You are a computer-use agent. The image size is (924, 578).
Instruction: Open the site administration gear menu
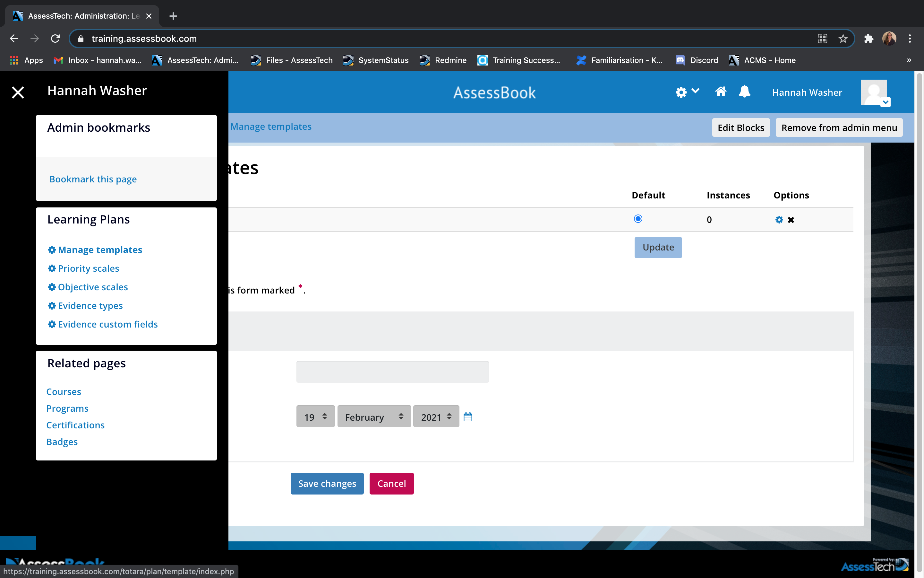point(687,92)
